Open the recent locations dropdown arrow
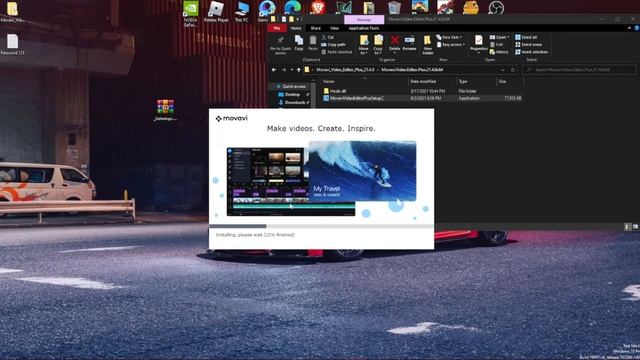The image size is (640, 360). point(291,70)
